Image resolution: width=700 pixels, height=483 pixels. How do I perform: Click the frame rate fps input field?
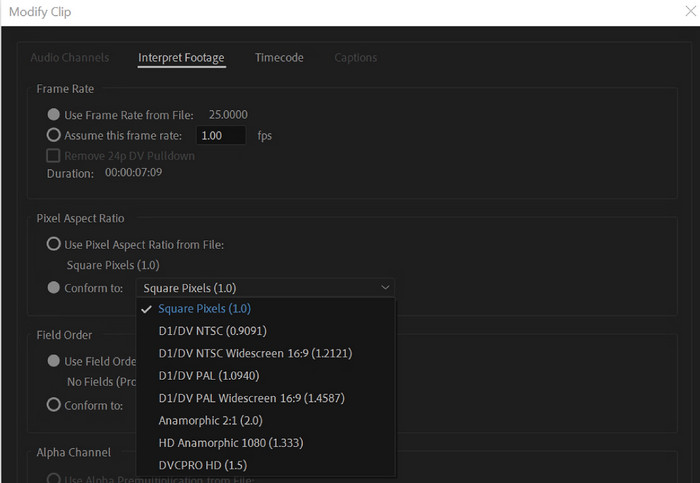(220, 135)
